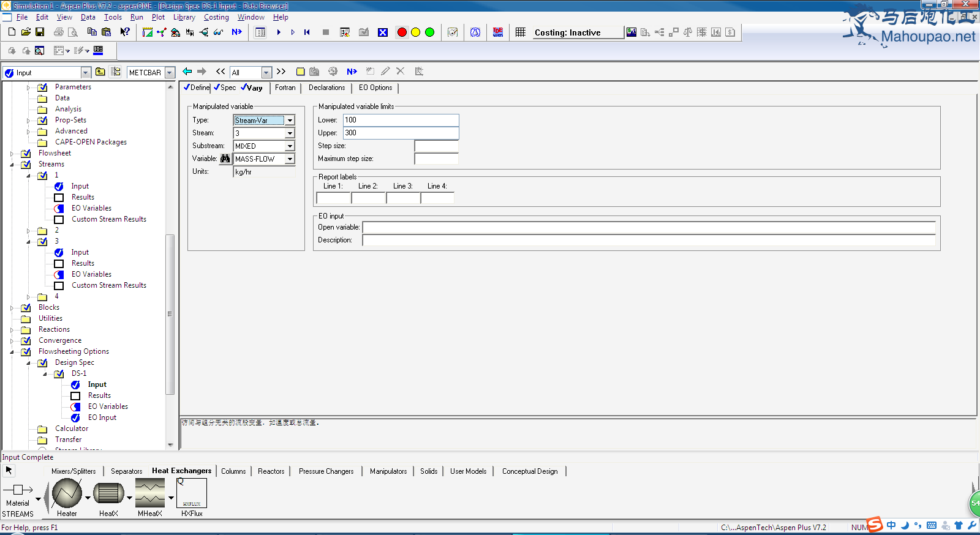The height and width of the screenshot is (535, 980).
Task: Select the Separators model palette tab
Action: point(126,471)
